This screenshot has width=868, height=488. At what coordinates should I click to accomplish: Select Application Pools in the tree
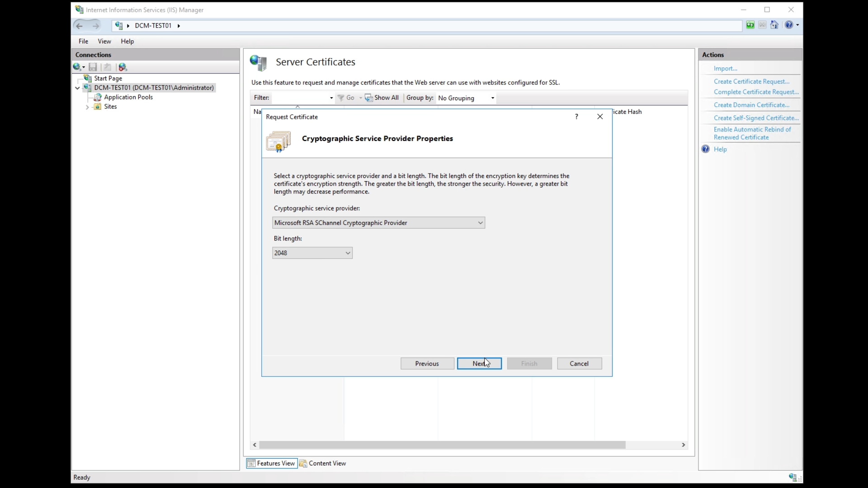[x=128, y=97]
